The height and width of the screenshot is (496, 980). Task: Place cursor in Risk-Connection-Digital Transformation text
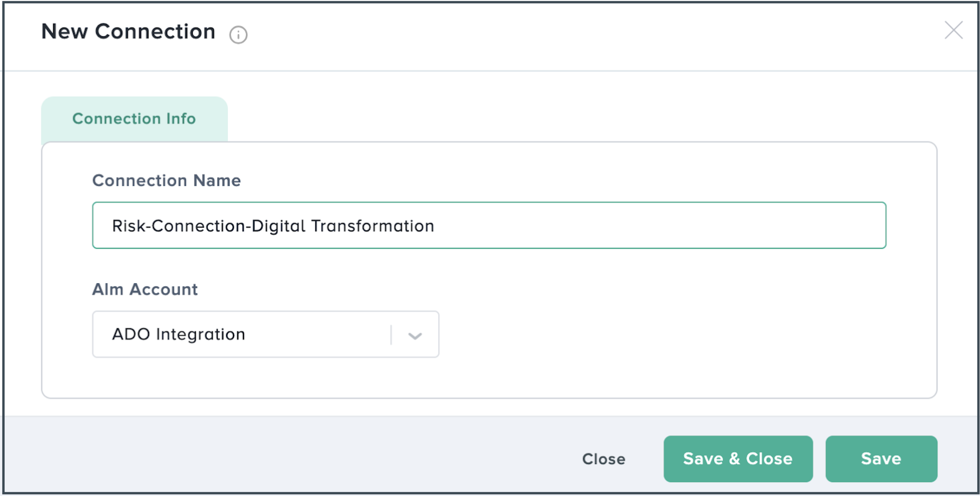[x=272, y=226]
